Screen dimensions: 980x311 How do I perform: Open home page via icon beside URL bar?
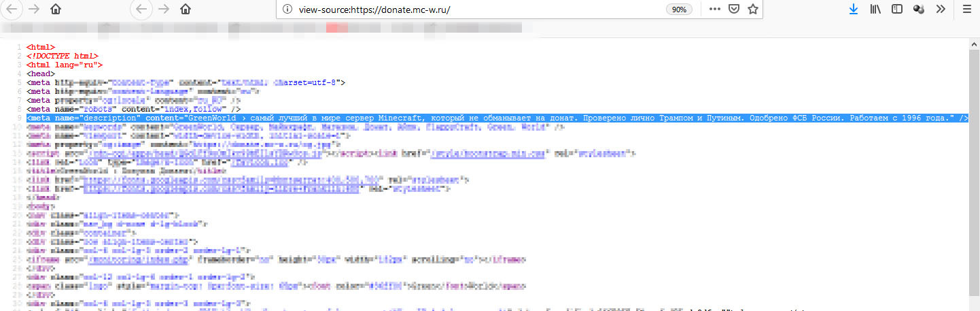(x=185, y=9)
